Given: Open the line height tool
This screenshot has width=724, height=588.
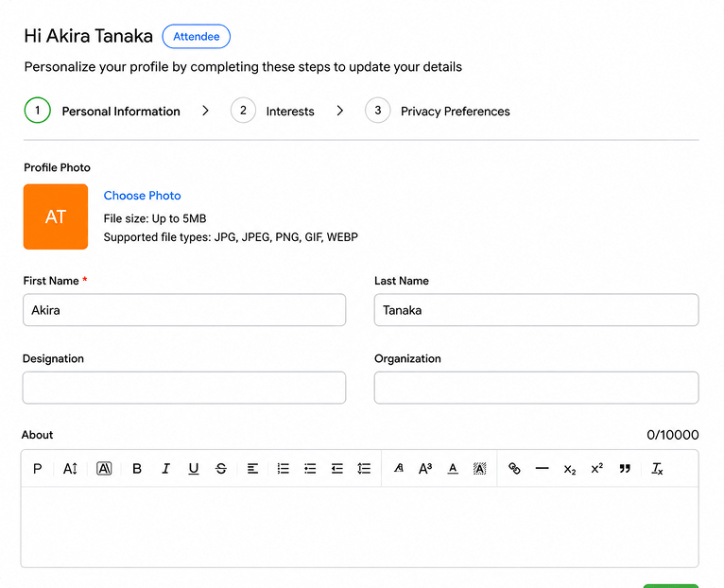Looking at the screenshot, I should 70,469.
